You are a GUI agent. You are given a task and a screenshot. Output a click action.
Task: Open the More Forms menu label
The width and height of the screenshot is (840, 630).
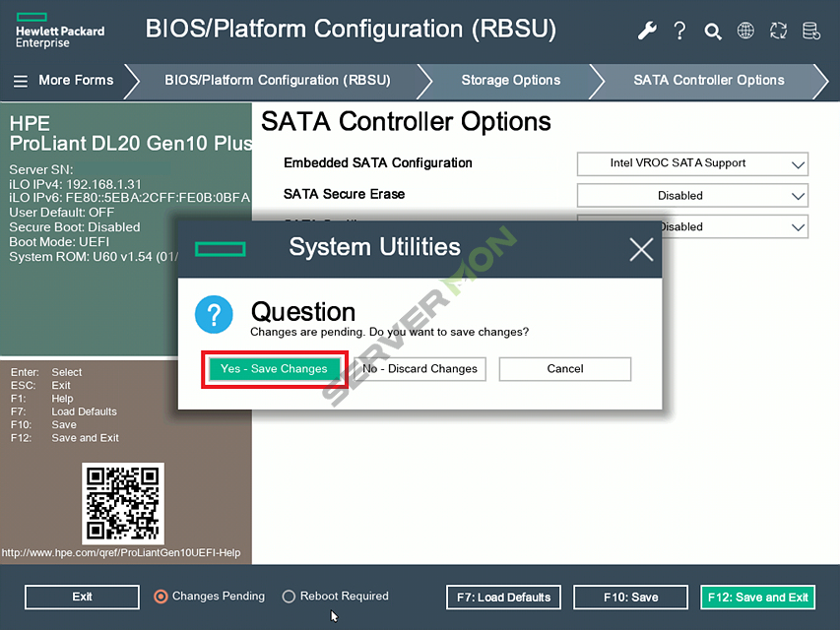pos(76,81)
